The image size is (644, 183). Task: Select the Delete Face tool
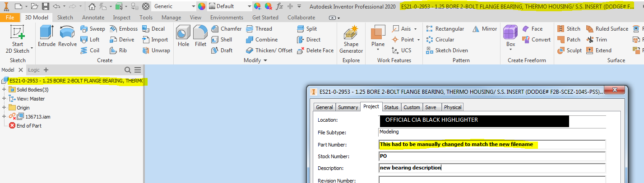click(x=315, y=50)
